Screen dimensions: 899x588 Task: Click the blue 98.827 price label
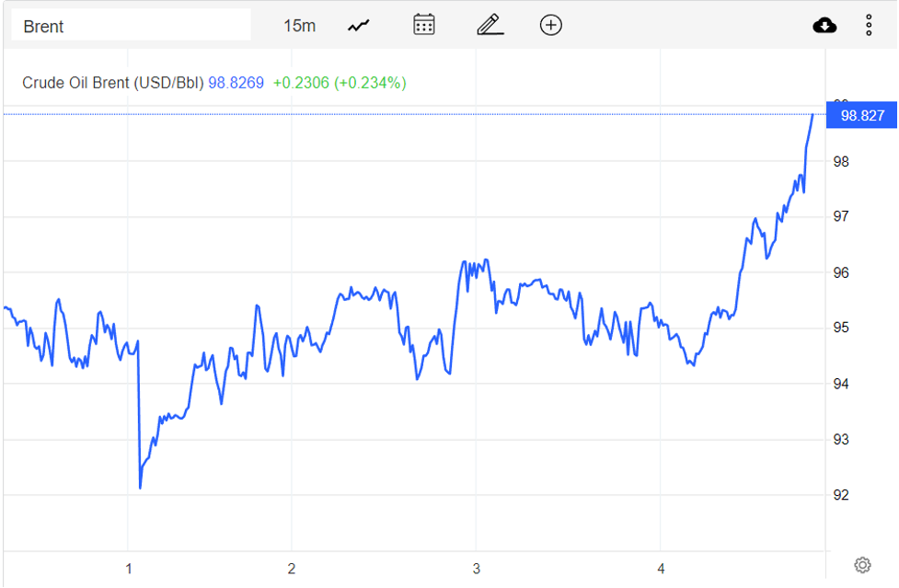[862, 115]
